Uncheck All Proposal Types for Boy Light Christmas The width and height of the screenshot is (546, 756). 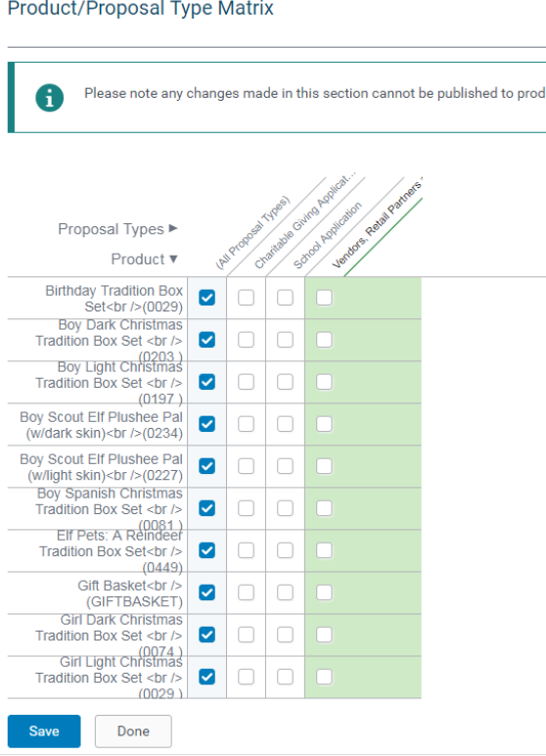click(207, 382)
